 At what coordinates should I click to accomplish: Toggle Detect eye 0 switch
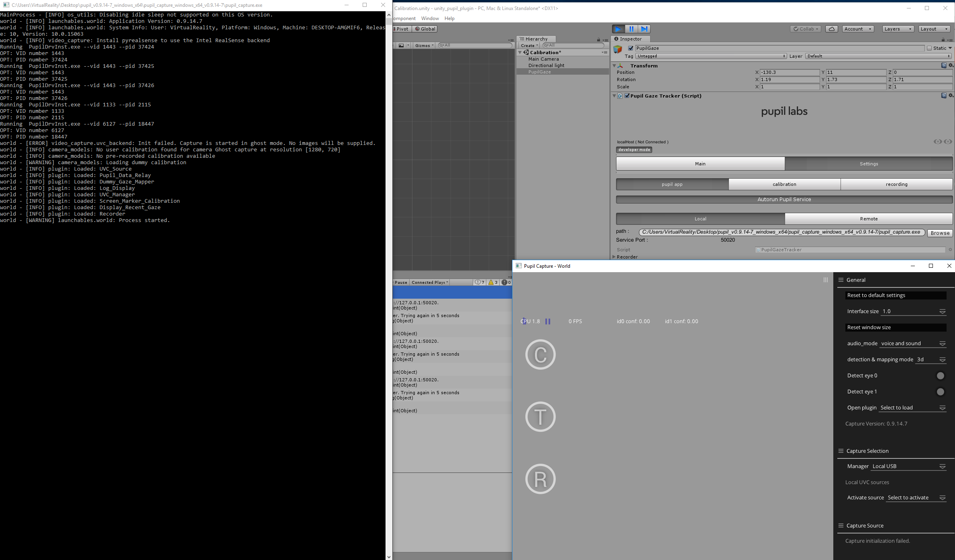click(941, 376)
